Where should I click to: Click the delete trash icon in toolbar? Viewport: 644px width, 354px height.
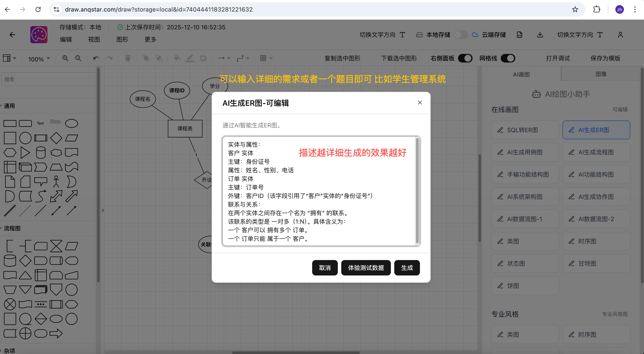pos(128,58)
